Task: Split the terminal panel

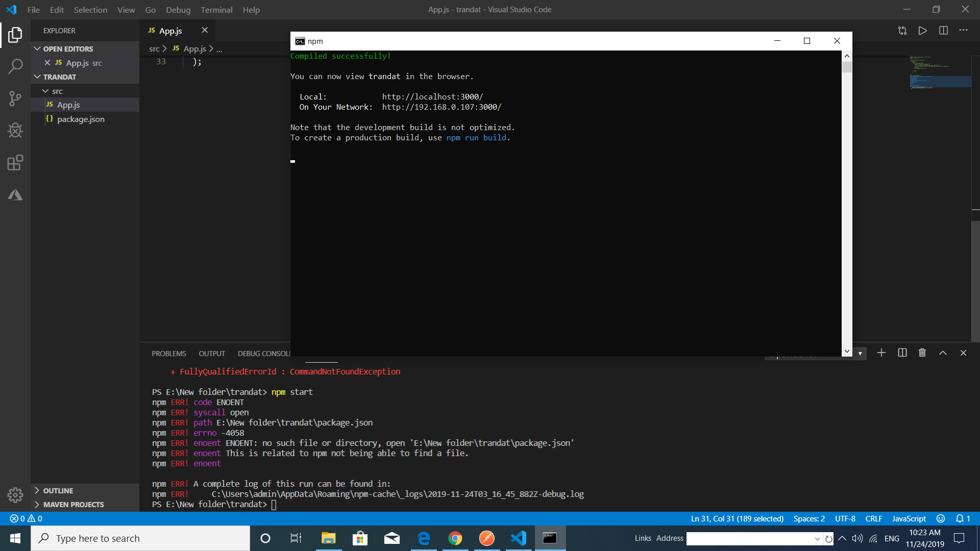Action: [x=902, y=353]
